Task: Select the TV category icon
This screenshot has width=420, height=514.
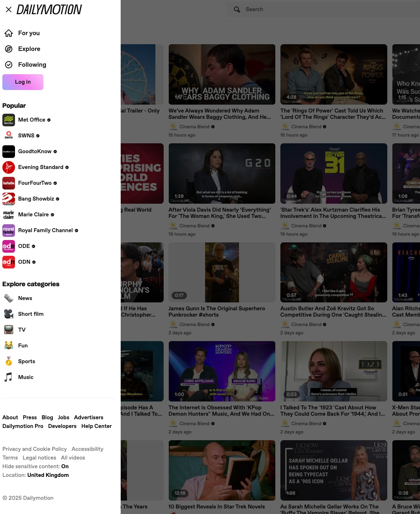Action: pos(9,330)
